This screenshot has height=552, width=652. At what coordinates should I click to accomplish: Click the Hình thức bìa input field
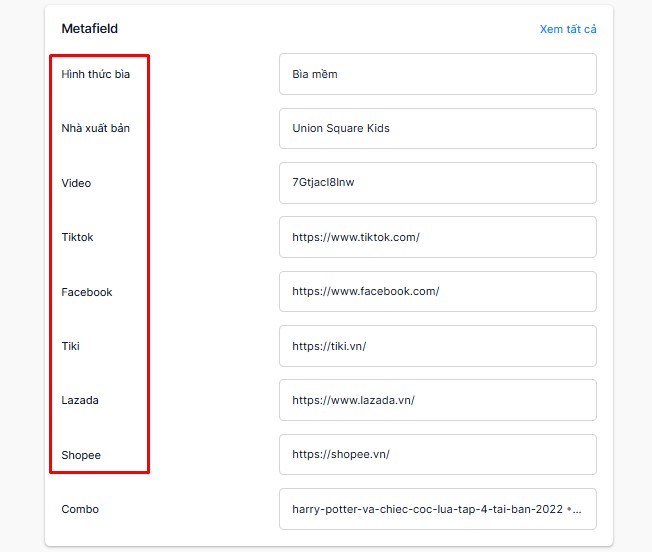pos(438,74)
